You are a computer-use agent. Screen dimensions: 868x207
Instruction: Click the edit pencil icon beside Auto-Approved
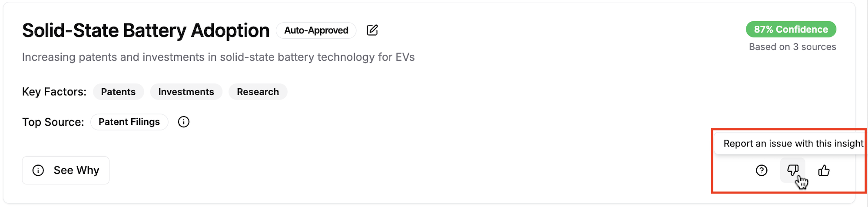click(x=372, y=30)
